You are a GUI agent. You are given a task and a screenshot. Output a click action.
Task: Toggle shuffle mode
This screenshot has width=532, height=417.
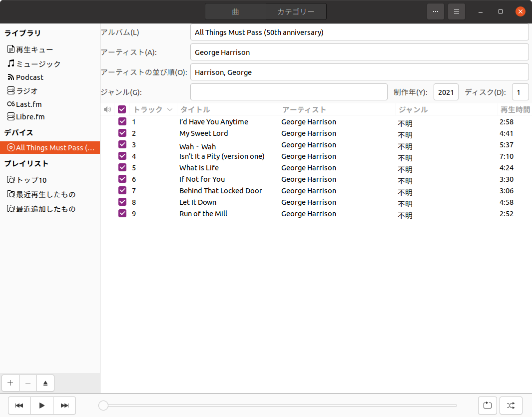(511, 406)
